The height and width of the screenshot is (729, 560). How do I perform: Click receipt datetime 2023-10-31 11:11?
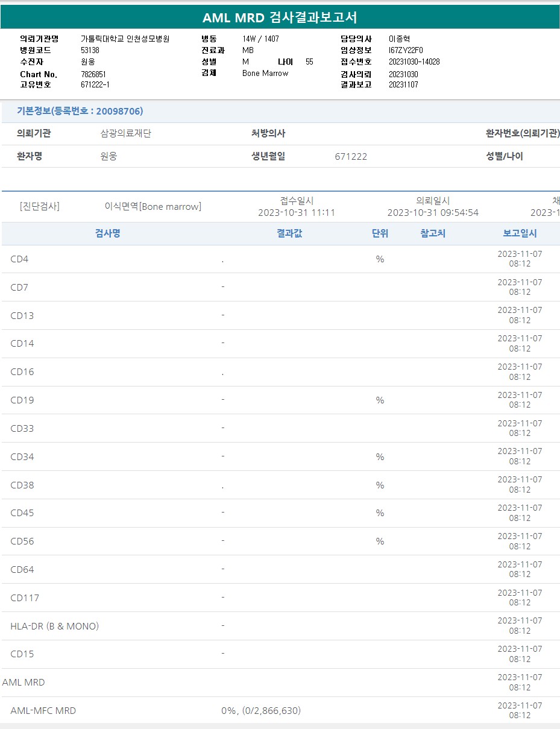[297, 212]
